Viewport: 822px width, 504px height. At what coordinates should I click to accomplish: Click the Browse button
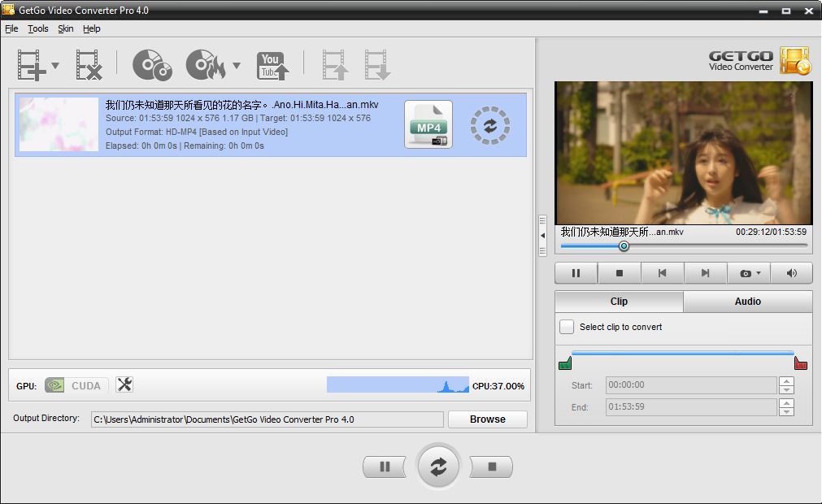pyautogui.click(x=487, y=419)
